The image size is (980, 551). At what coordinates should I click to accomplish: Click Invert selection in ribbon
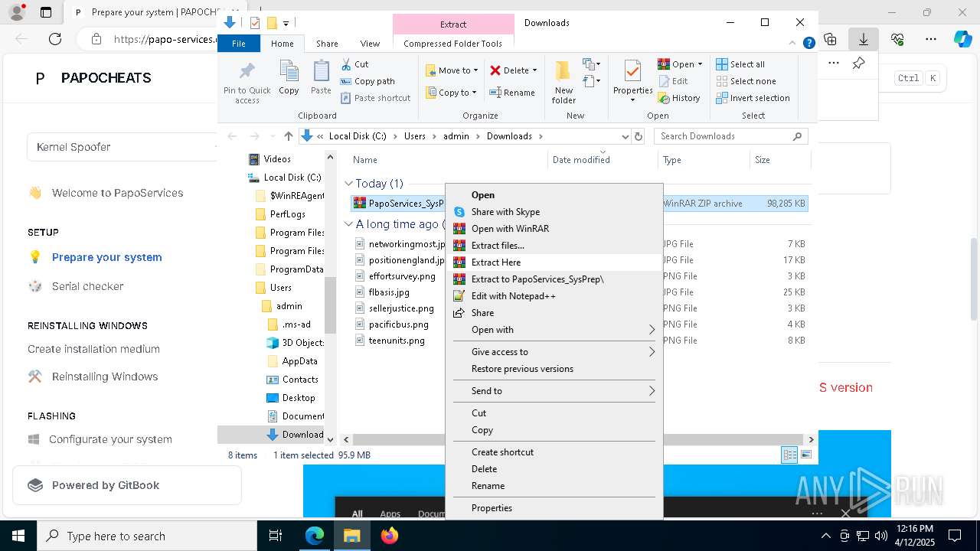tap(753, 98)
